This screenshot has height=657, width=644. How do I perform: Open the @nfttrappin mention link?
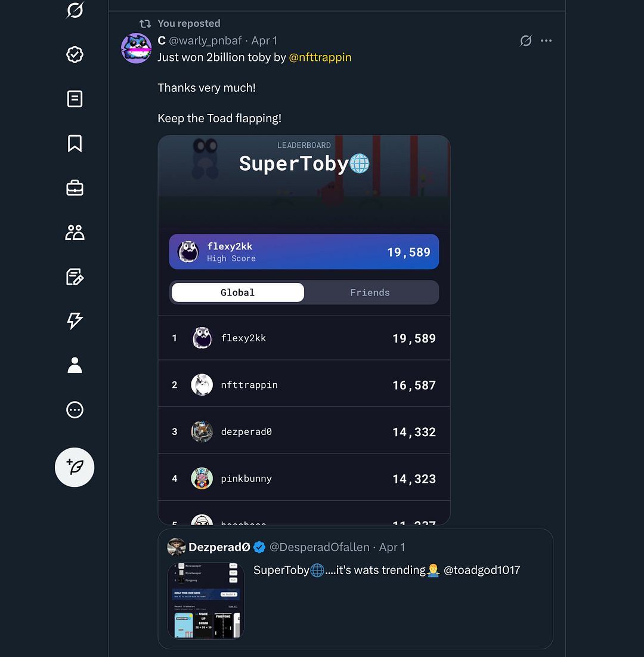320,57
